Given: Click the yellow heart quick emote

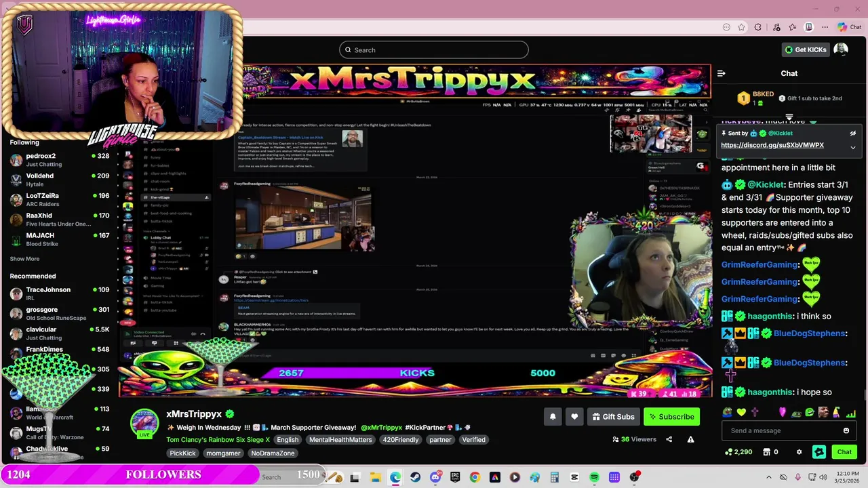Looking at the screenshot, I should click(x=741, y=413).
